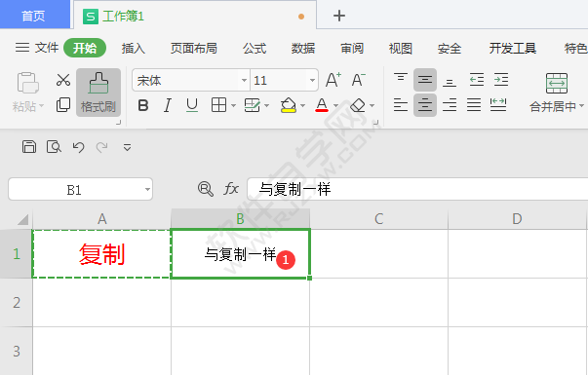This screenshot has height=375, width=588.
Task: Apply cell borders icon
Action: tap(218, 105)
